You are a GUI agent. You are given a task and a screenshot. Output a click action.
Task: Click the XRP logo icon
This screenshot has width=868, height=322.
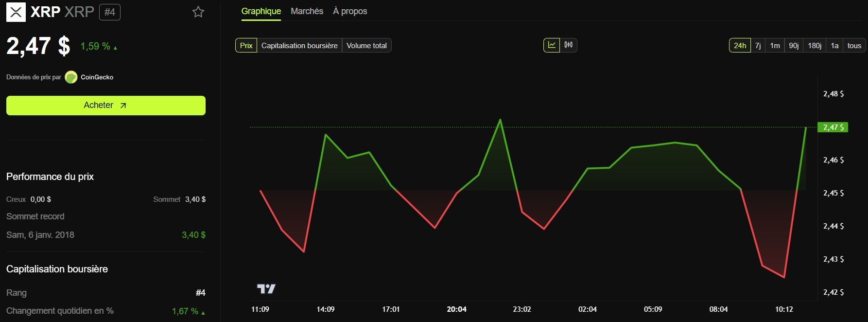tap(16, 12)
